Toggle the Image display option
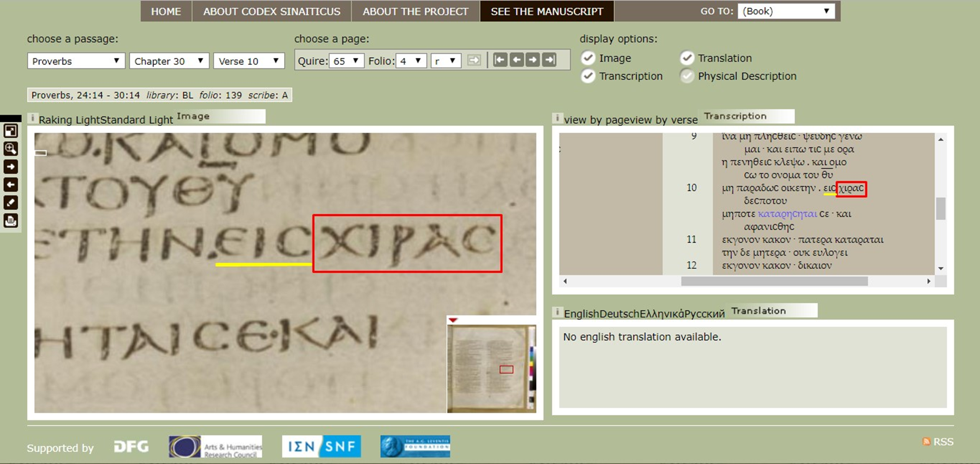Image resolution: width=980 pixels, height=464 pixels. tap(588, 58)
